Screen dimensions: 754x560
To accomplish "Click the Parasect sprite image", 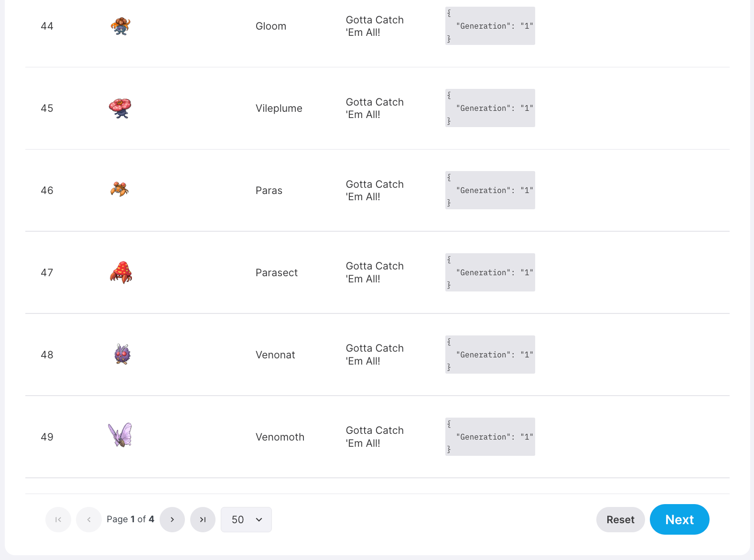I will tap(120, 272).
